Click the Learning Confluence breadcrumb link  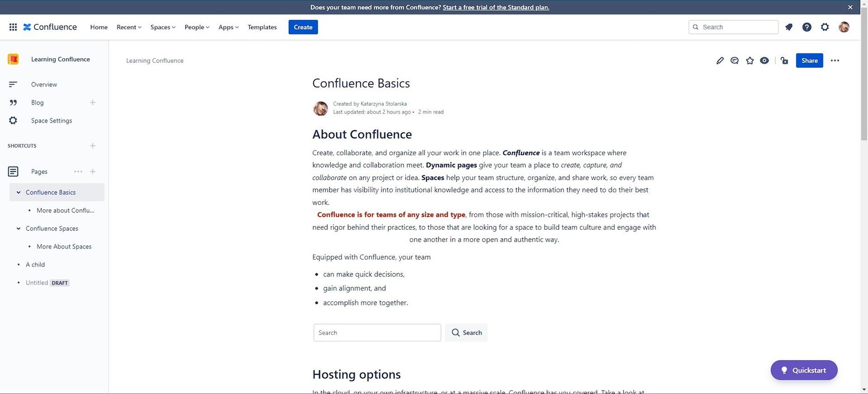[155, 60]
